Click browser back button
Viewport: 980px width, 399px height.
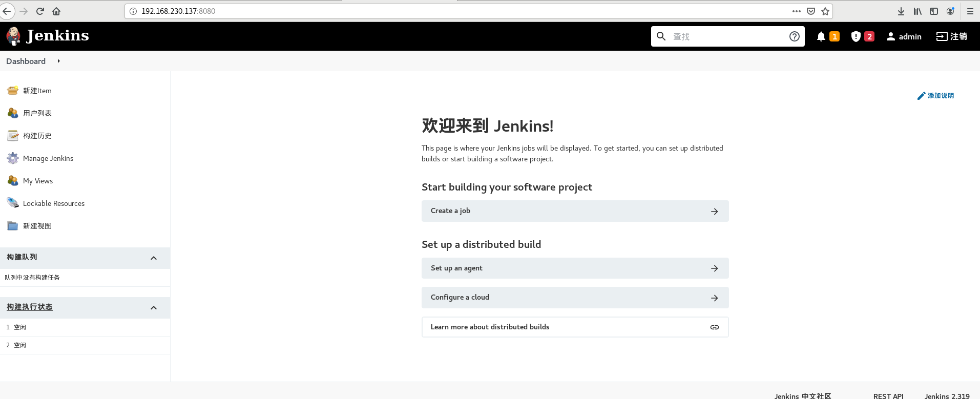[7, 11]
